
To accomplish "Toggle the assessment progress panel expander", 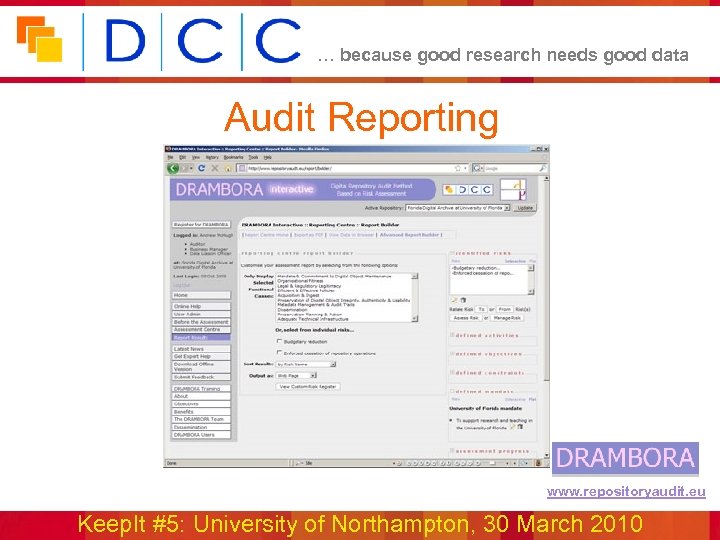I will [452, 451].
